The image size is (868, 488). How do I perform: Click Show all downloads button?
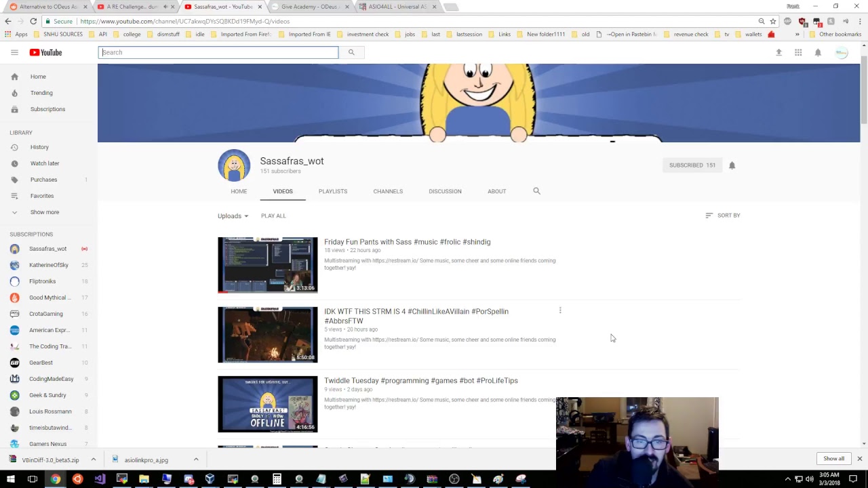coord(833,459)
